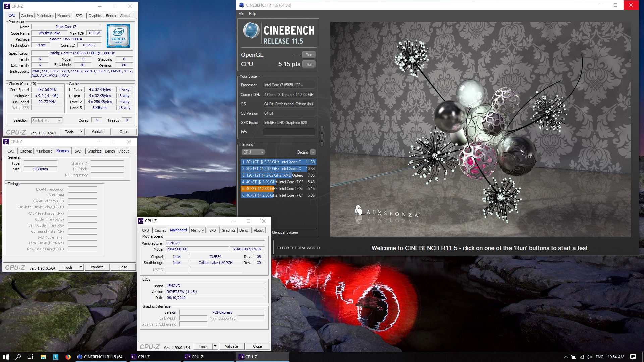Open the Caches tab in top CPU-Z window
This screenshot has height=362, width=644.
click(x=26, y=16)
